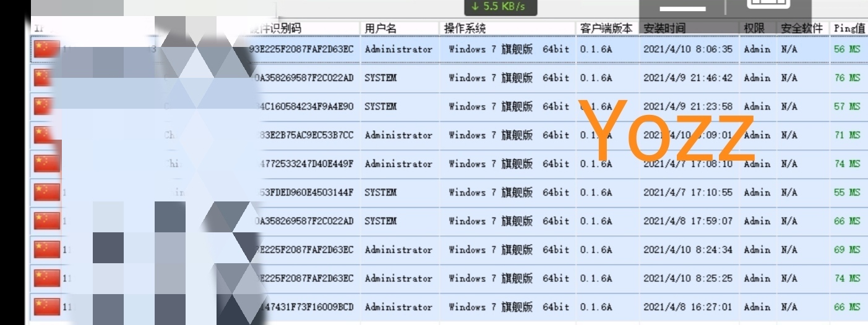Click Windows 7 旗舰版 64bit in 2021/4/8 16:27:01 row
Viewport: 868px width, 325px height.
(x=509, y=306)
